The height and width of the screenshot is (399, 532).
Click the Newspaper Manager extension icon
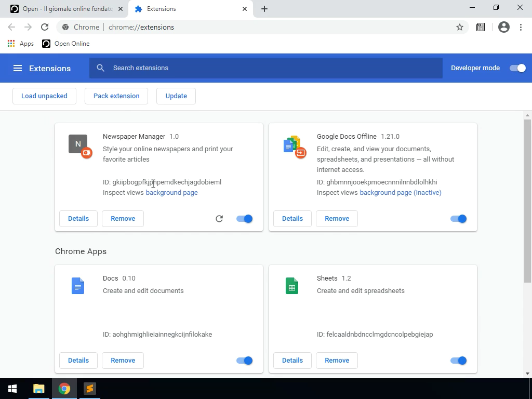80,146
